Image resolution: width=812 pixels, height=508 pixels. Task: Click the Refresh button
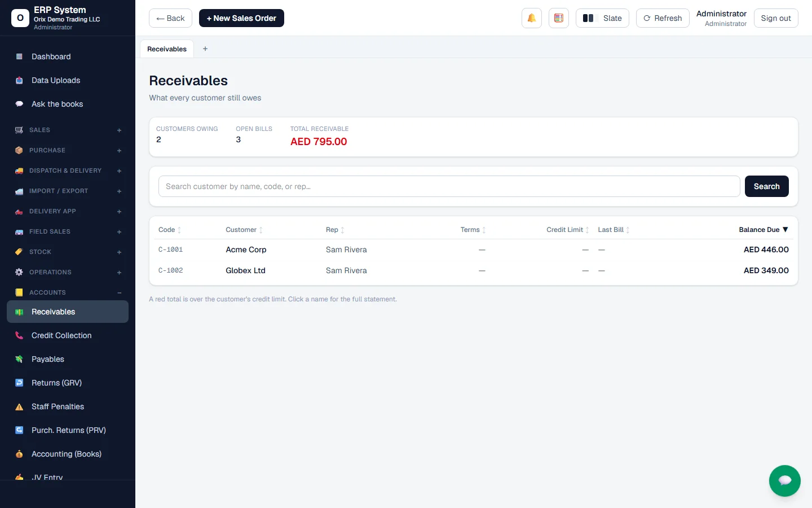663,18
